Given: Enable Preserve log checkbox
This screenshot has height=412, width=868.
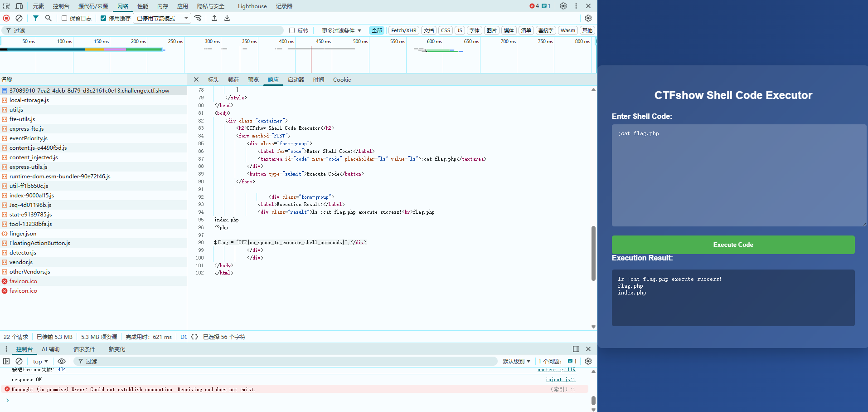Looking at the screenshot, I should pos(64,18).
